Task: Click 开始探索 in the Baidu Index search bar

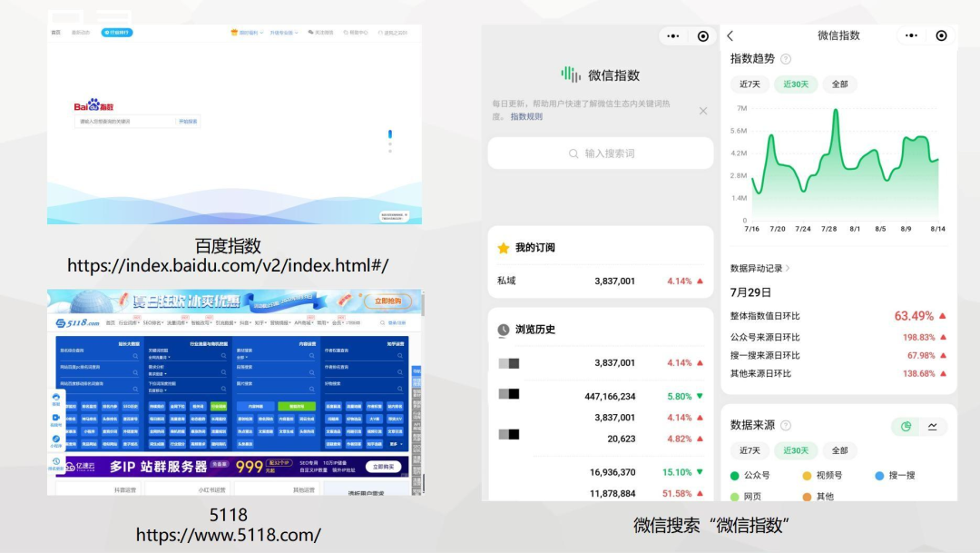Action: pyautogui.click(x=188, y=122)
